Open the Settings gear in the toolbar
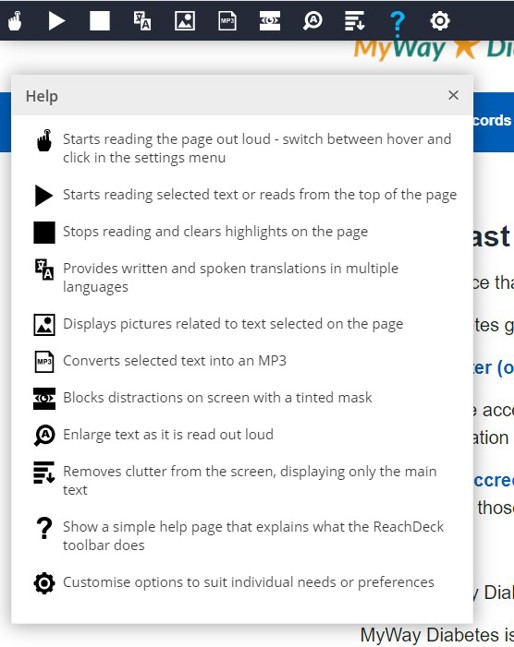 [440, 21]
